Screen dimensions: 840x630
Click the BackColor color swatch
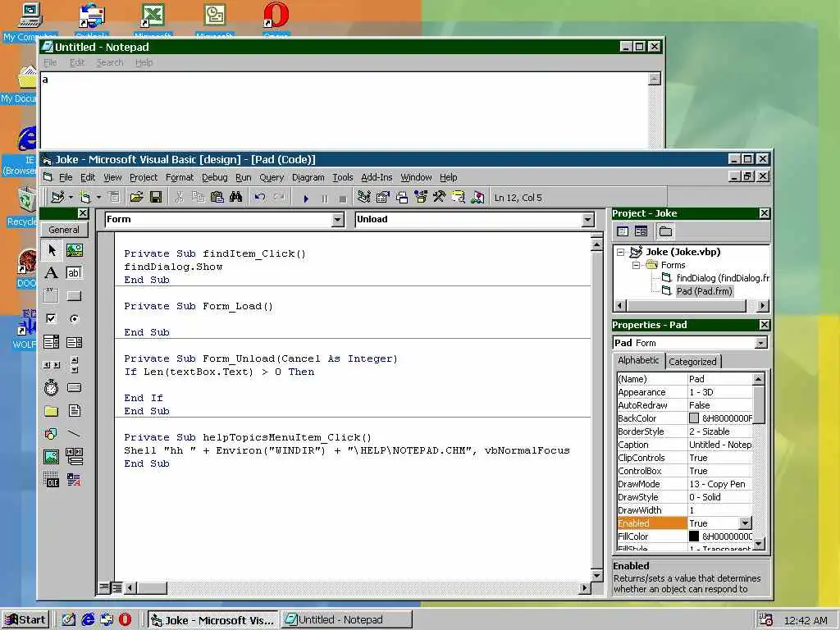coord(694,418)
